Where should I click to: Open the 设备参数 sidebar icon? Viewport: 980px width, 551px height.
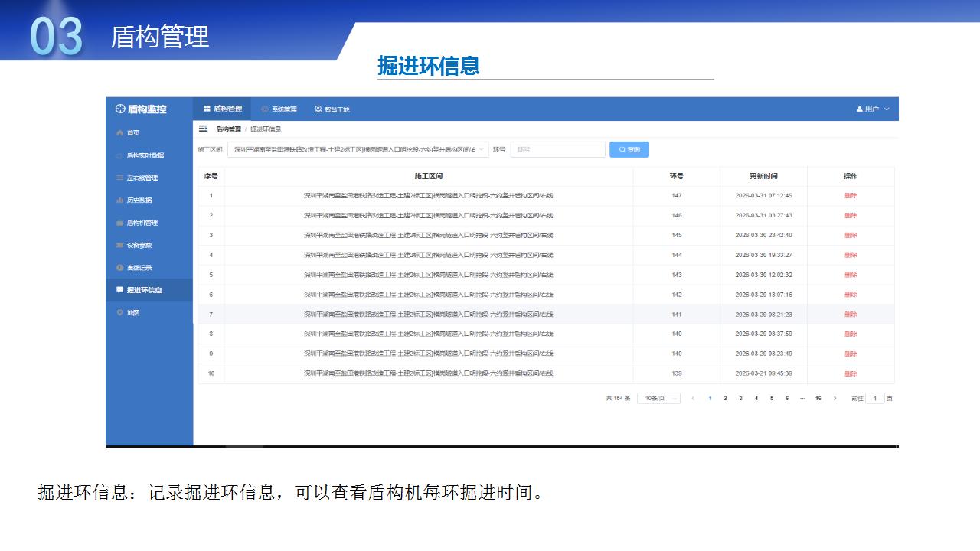119,246
